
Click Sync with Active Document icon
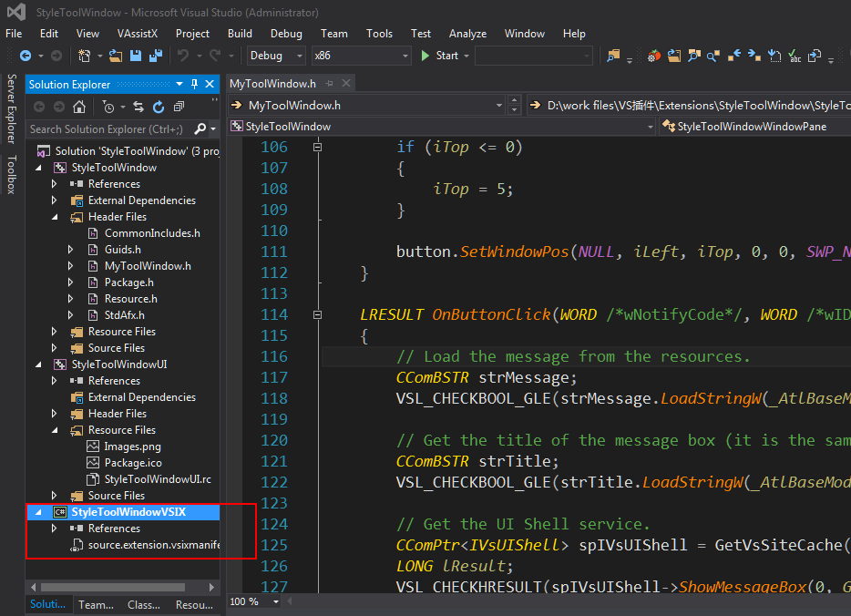138,107
